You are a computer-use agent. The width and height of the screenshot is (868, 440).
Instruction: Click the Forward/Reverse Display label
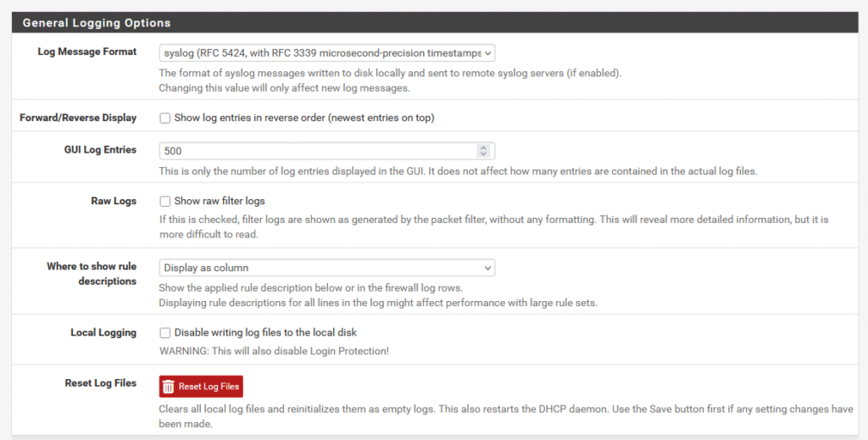click(78, 118)
